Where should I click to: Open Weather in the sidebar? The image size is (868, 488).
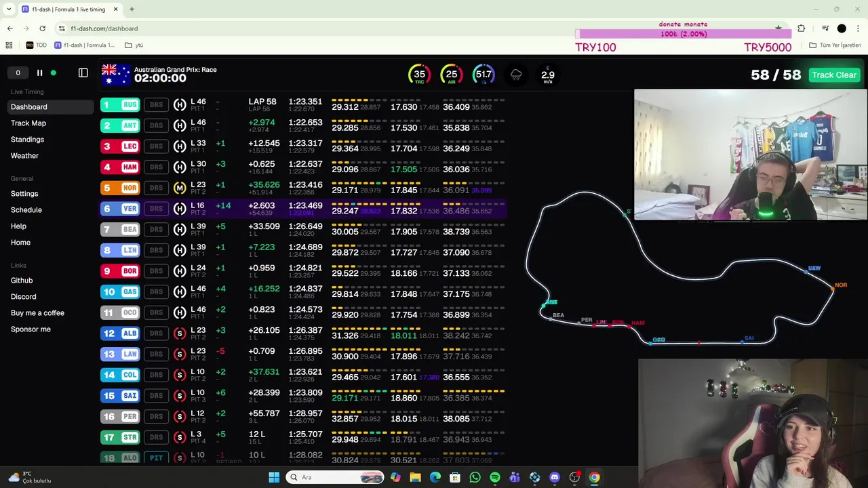[24, 155]
